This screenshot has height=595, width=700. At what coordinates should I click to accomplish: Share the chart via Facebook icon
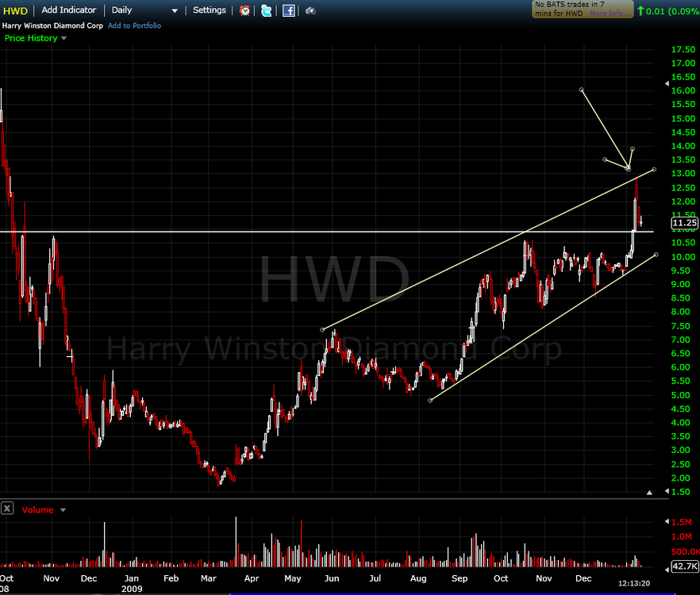288,10
